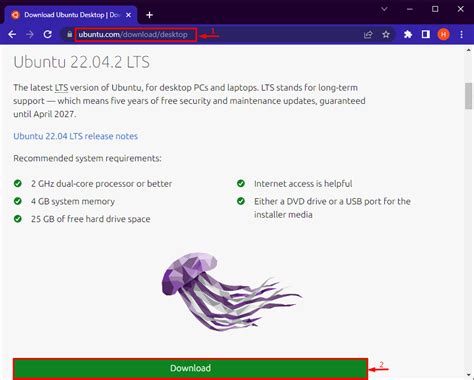Toggle the browser side panel icon
This screenshot has height=380, width=474.
(426, 34)
